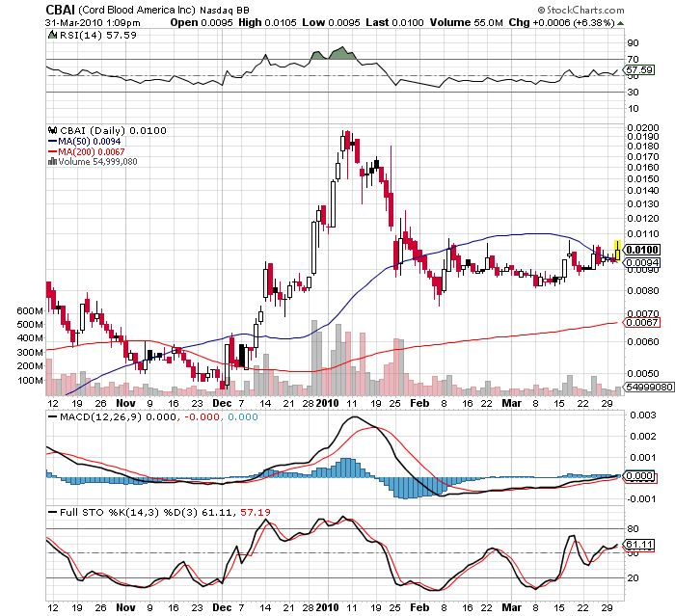Screen dimensions: 675x616
Task: Click the 2010 year label under the price chart
Action: pos(327,403)
